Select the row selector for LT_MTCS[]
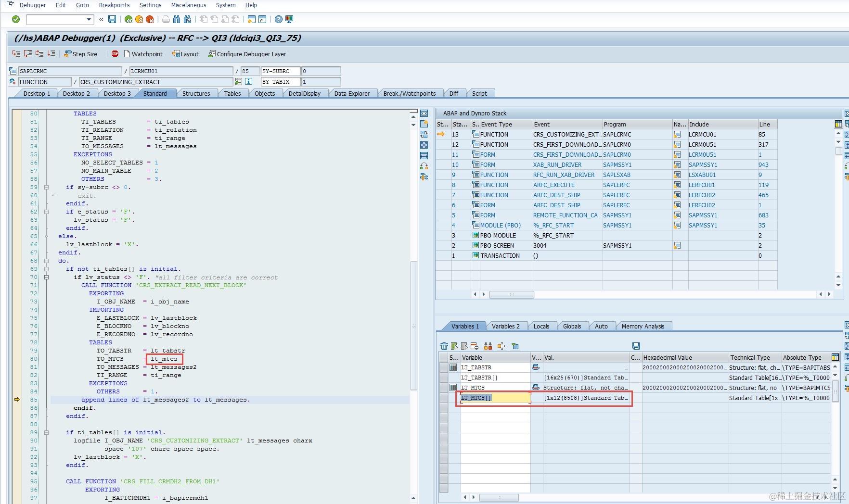849x504 pixels. 444,398
